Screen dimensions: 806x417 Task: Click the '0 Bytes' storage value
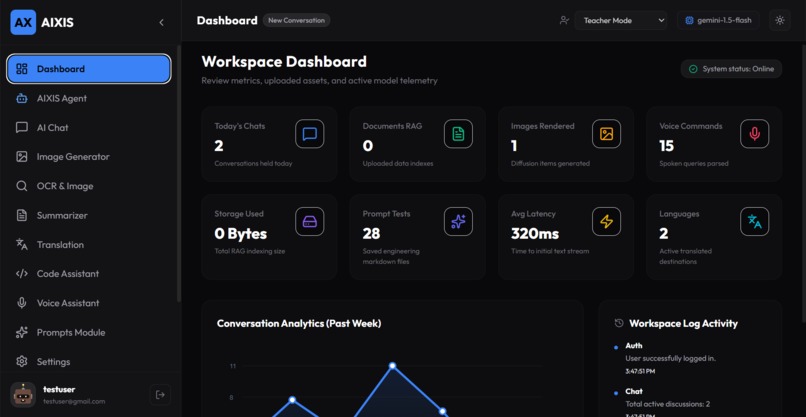(x=241, y=234)
